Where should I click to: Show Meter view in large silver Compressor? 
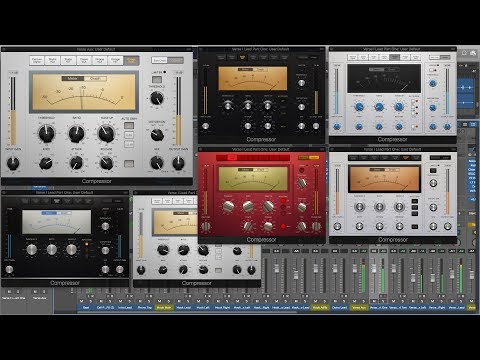[73, 79]
